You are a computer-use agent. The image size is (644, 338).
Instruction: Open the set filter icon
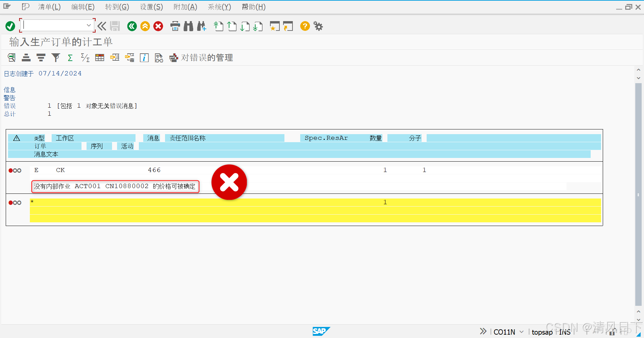(x=56, y=57)
